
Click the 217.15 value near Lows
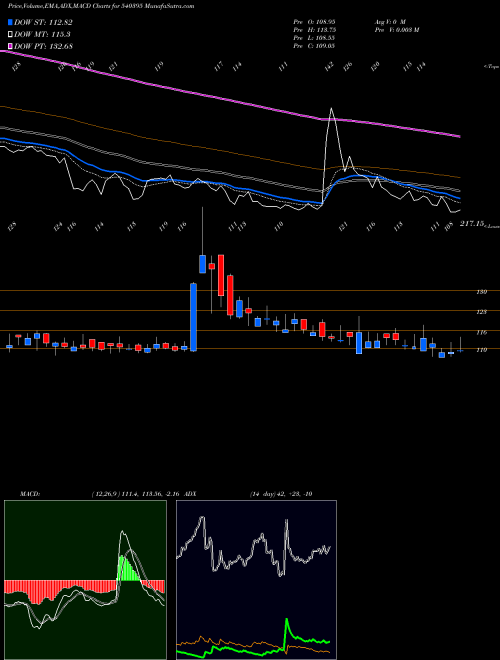(472, 225)
